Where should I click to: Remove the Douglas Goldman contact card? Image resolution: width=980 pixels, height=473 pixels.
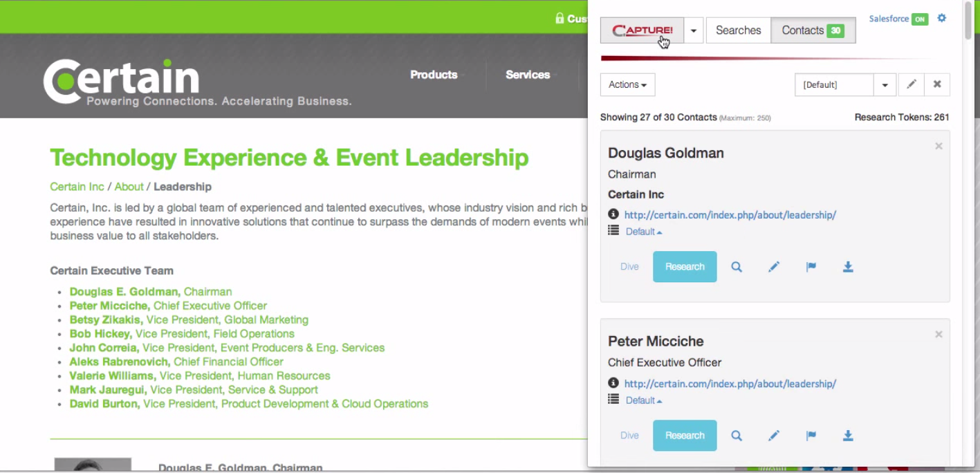(x=939, y=146)
